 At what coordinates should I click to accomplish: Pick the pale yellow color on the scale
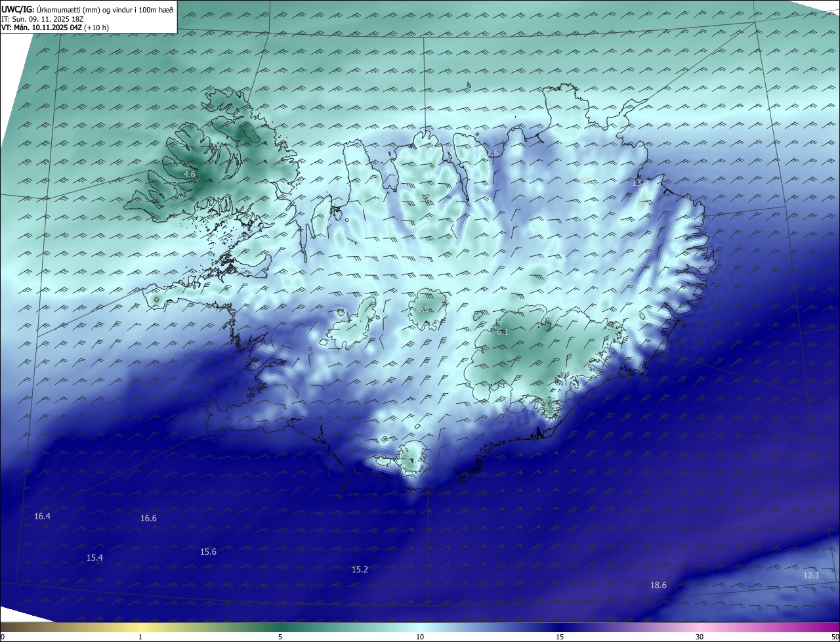click(x=140, y=628)
